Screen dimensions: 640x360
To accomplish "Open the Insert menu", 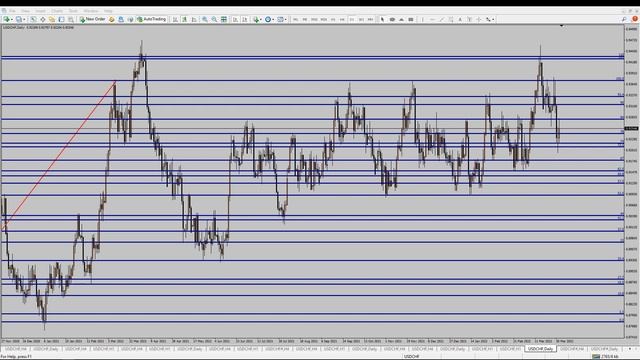I will tap(40, 11).
